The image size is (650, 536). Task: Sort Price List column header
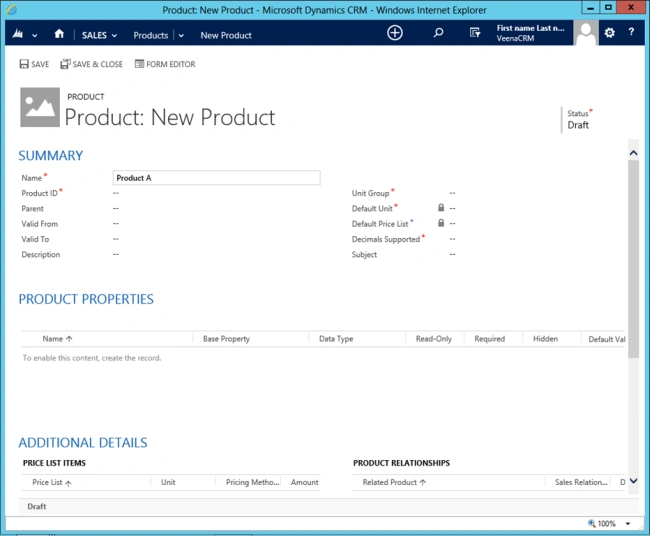(x=51, y=483)
